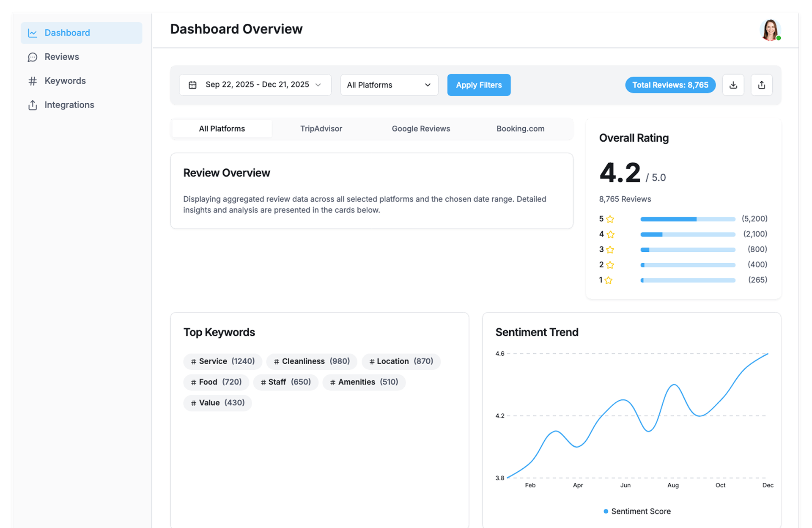Click the Integrations upload icon in sidebar

[x=33, y=105]
